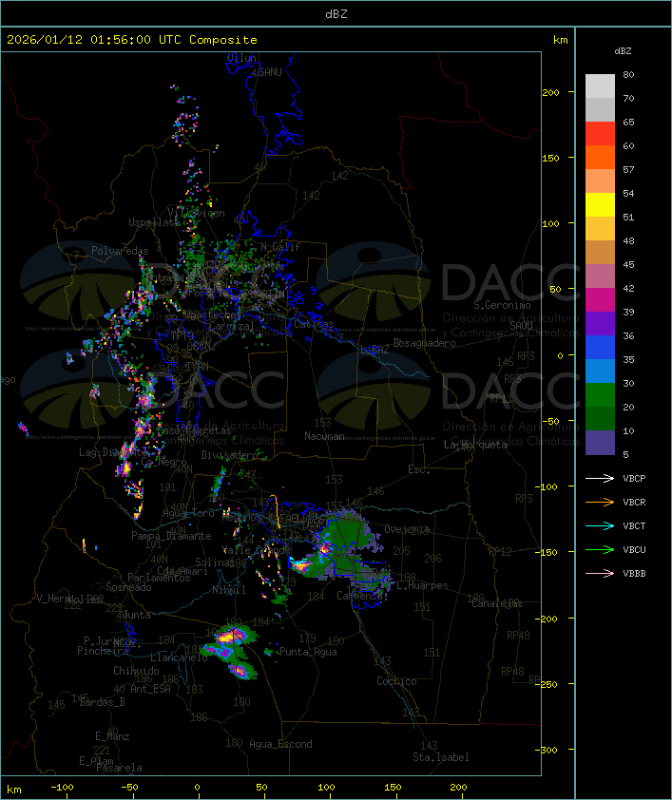Pick the tan 45-48 dBZ legend swatch
Image resolution: width=672 pixels, height=800 pixels.
[600, 253]
